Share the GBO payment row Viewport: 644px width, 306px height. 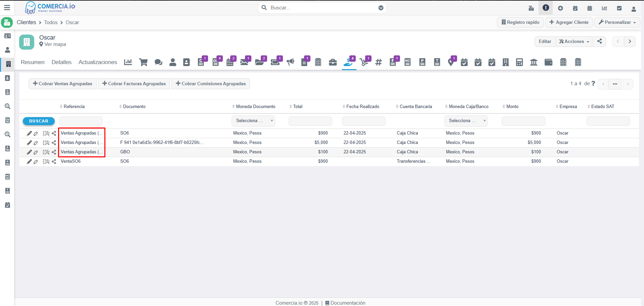pyautogui.click(x=54, y=152)
